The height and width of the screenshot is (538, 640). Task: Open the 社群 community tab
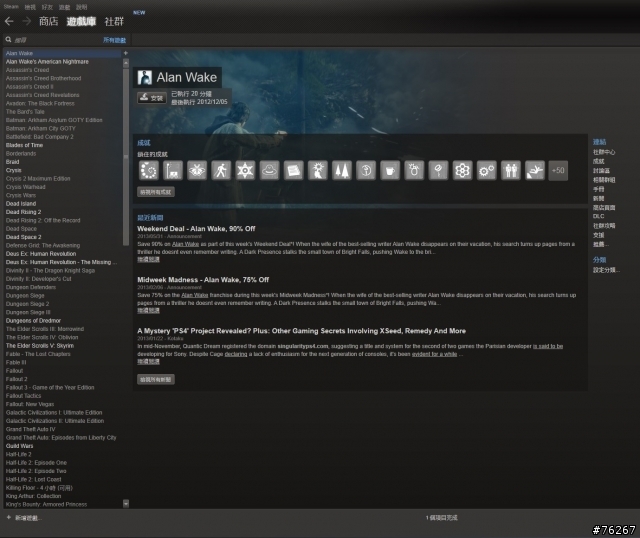114,21
